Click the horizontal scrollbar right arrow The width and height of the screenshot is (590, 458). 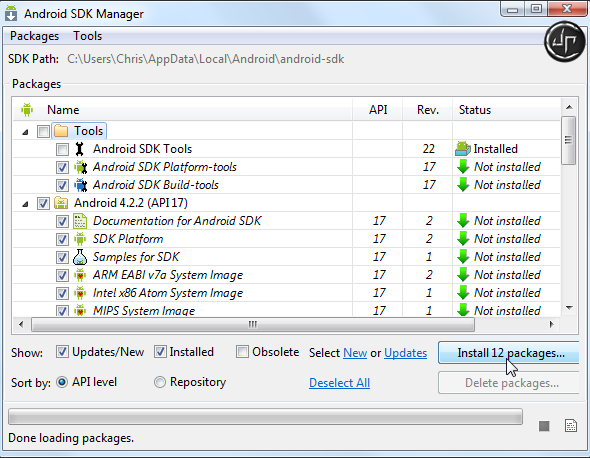(x=551, y=324)
